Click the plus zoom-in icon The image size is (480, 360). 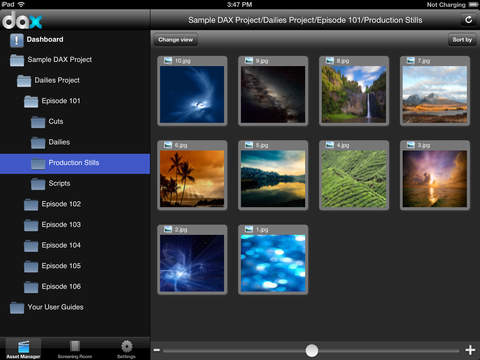pos(470,350)
